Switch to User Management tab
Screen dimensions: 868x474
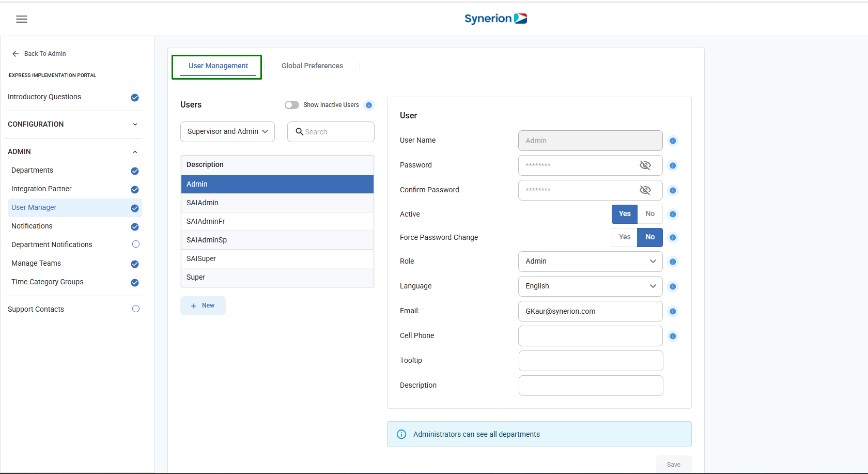(218, 66)
